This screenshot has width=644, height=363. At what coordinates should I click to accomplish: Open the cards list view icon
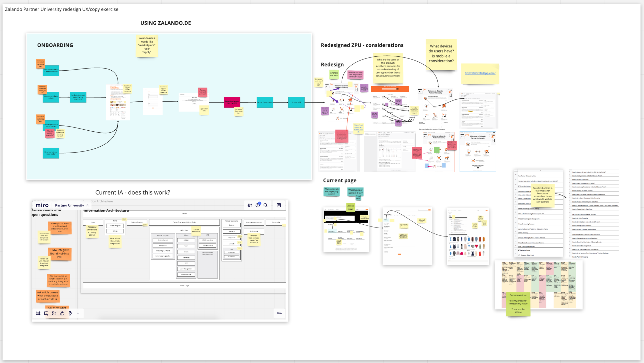[54, 313]
